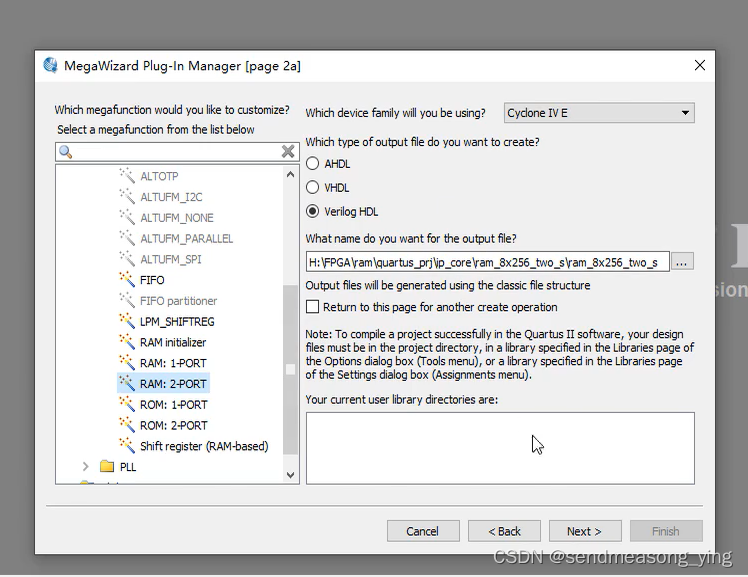This screenshot has height=577, width=748.
Task: Click the Finish button
Action: 666,531
